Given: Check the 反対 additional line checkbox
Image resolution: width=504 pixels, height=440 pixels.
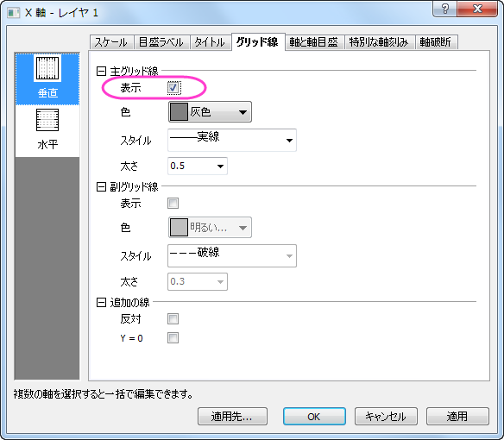Looking at the screenshot, I should pos(173,319).
